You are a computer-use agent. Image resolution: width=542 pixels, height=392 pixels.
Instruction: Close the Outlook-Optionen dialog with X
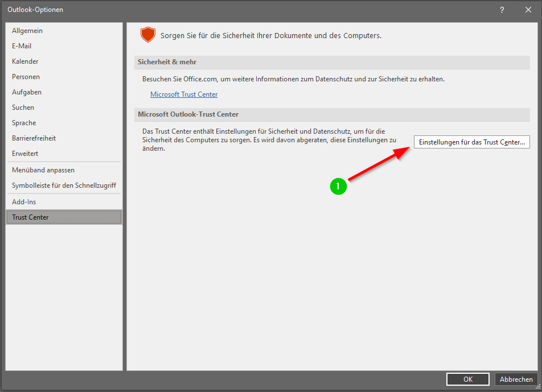(528, 10)
